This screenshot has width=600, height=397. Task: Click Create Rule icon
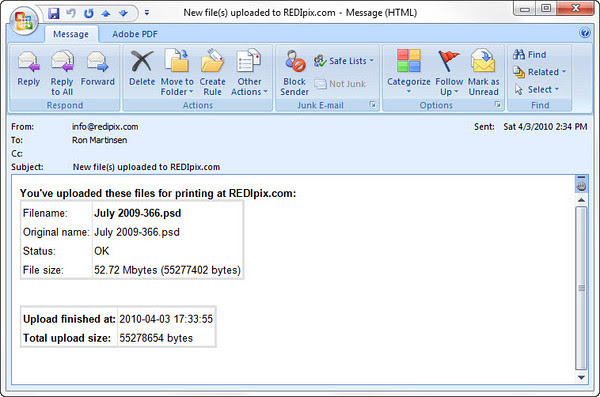point(212,73)
